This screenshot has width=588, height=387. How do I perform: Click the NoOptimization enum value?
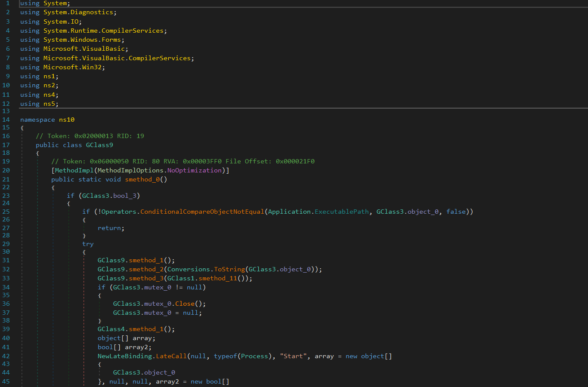194,170
